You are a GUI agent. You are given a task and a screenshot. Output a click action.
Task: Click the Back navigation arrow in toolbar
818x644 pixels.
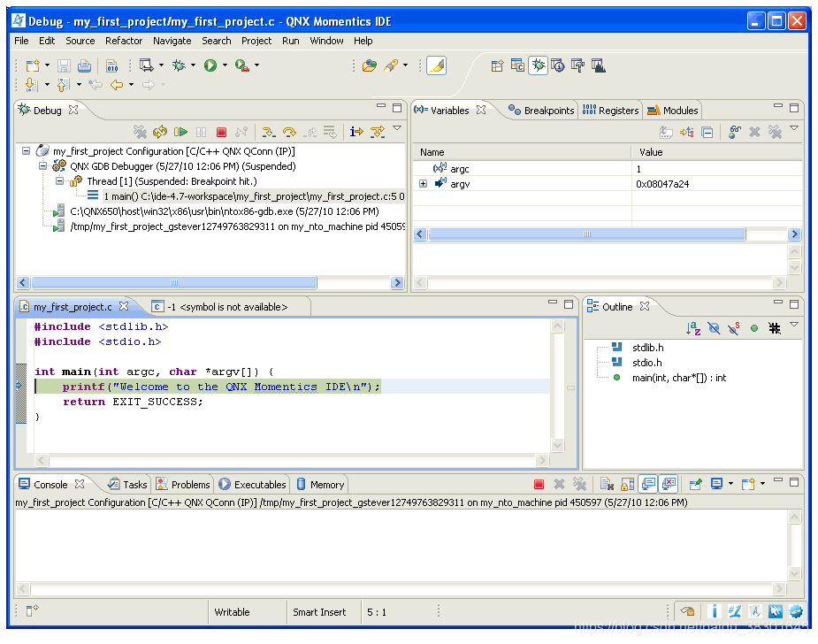[x=117, y=85]
